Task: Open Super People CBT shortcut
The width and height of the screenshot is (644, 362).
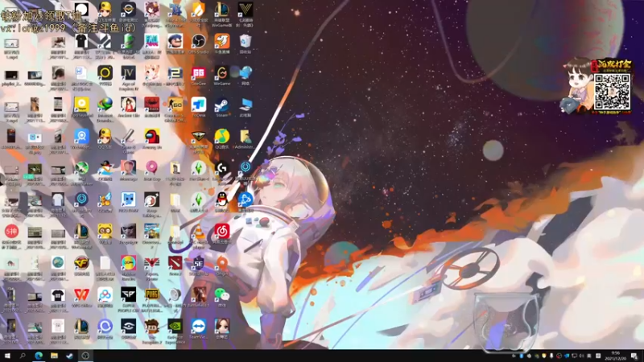Action: tap(128, 299)
